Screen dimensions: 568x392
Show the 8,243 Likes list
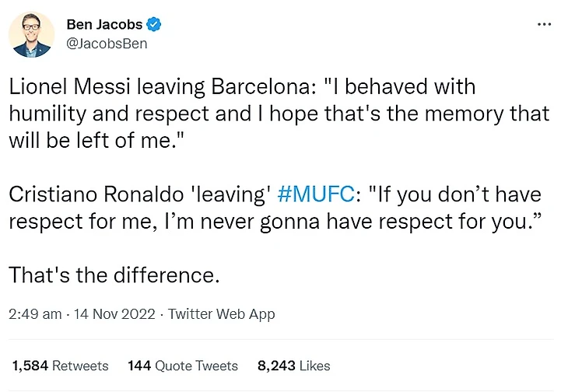[294, 365]
